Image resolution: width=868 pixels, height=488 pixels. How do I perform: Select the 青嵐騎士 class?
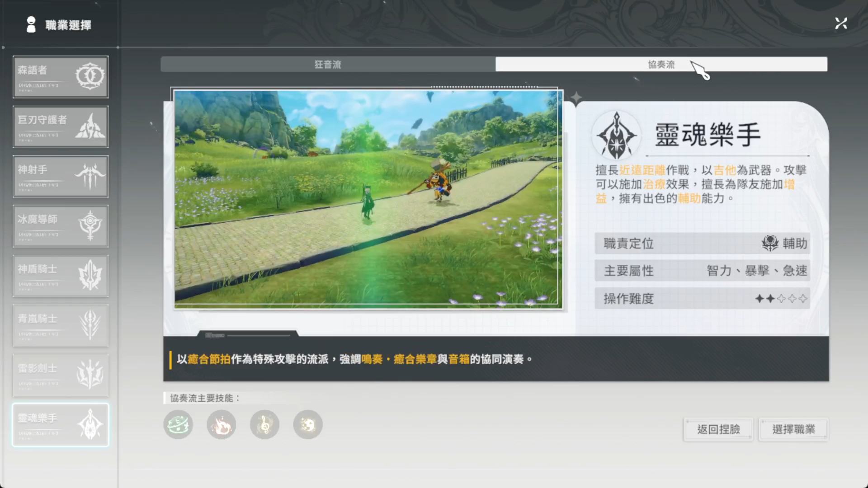click(x=61, y=325)
